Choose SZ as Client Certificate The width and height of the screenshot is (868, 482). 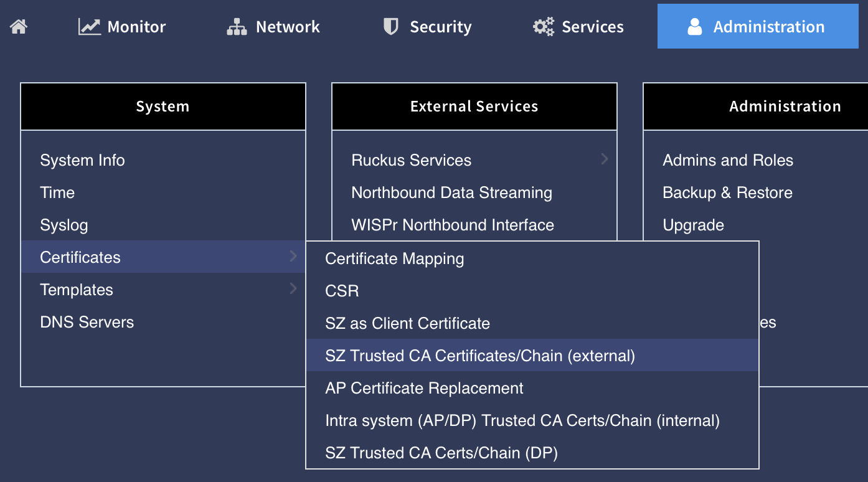(x=407, y=323)
